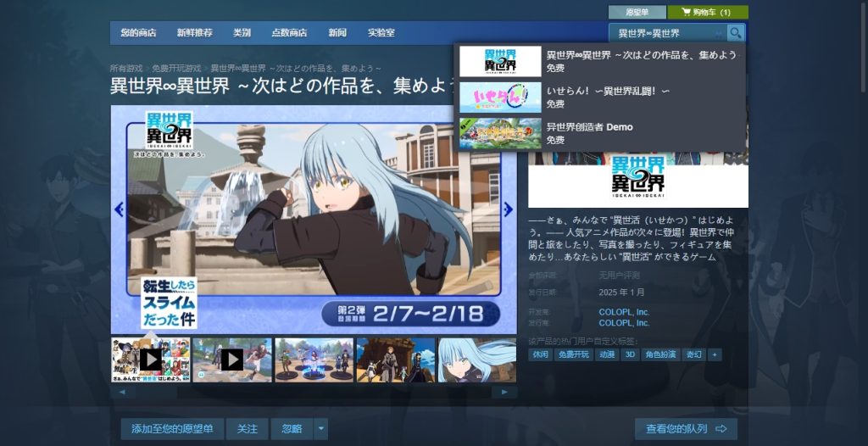Click the 忽略 ignore button
The image size is (868, 446).
click(x=292, y=429)
